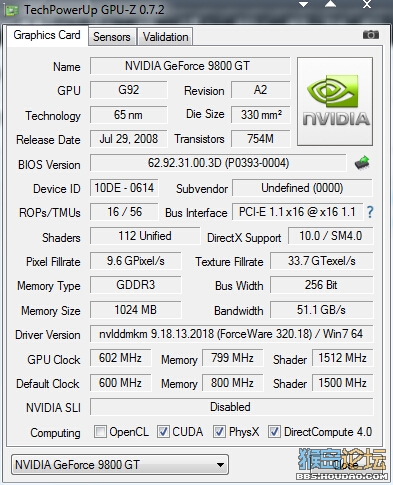
Task: Switch to the Sensors tab
Action: [x=112, y=37]
